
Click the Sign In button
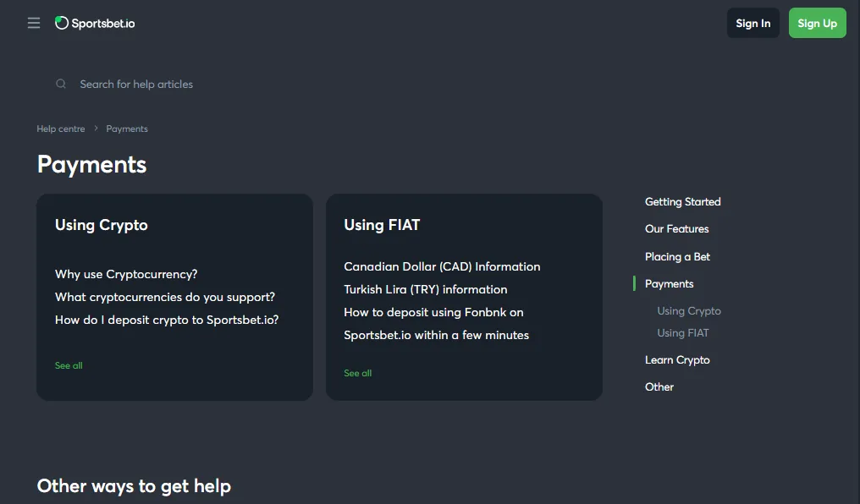pos(753,23)
